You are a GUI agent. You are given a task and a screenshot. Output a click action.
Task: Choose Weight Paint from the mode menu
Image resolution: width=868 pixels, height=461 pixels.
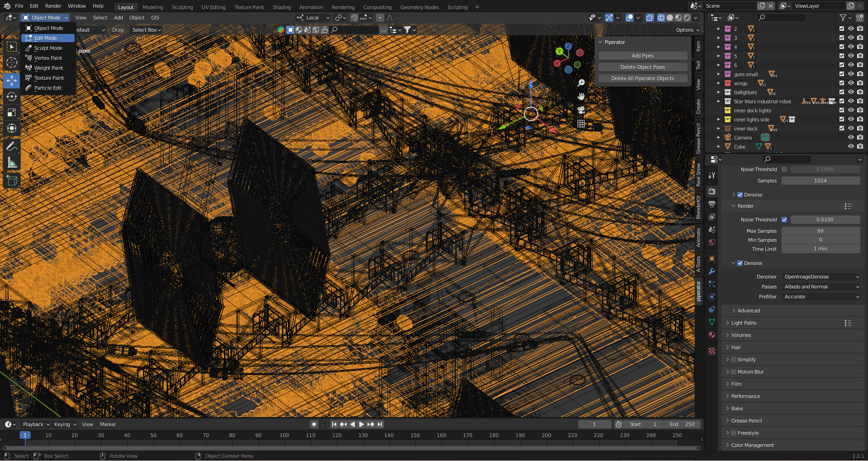click(48, 68)
